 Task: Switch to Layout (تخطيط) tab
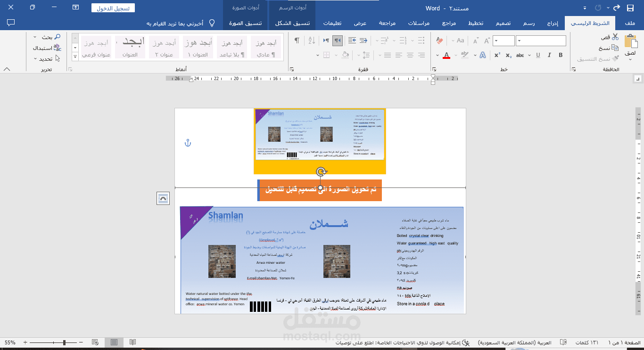tap(475, 23)
